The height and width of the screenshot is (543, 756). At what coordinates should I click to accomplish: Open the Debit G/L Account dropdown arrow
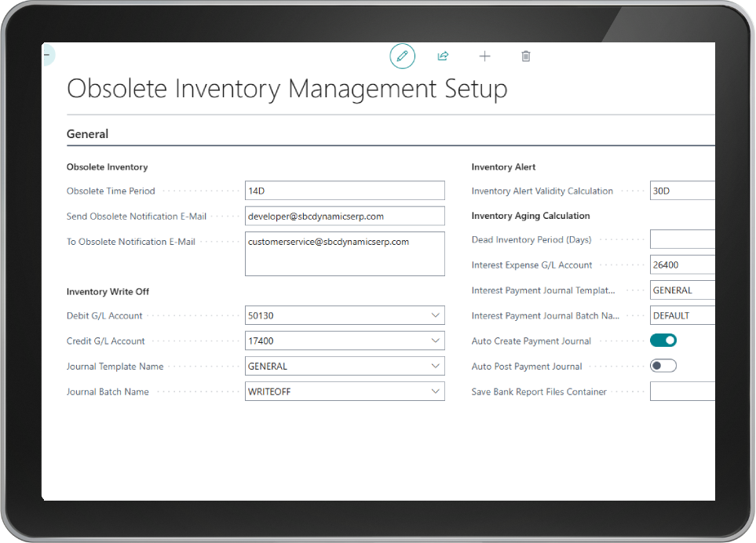436,315
